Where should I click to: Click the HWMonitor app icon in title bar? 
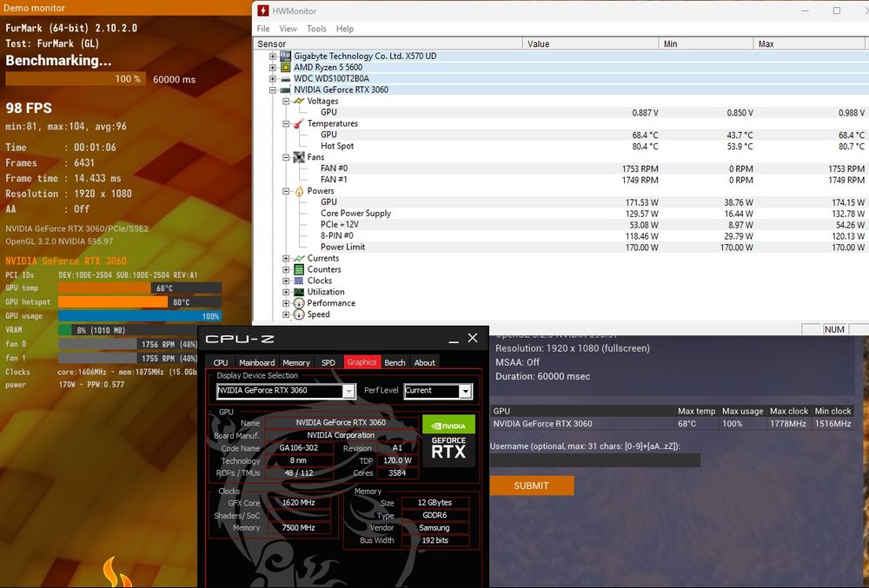coord(263,10)
